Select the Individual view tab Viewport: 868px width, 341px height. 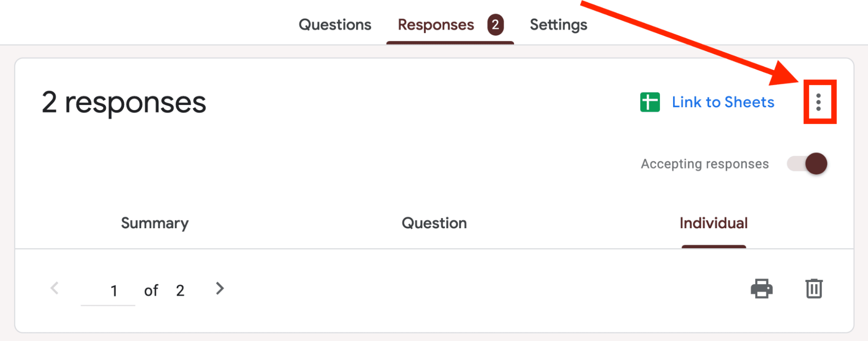click(x=713, y=223)
